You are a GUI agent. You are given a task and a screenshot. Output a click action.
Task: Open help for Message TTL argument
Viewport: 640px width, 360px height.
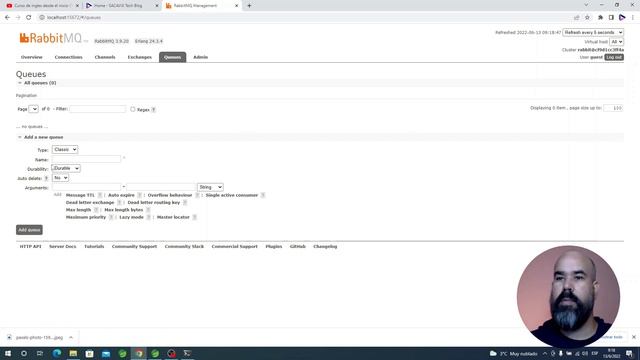click(x=100, y=195)
